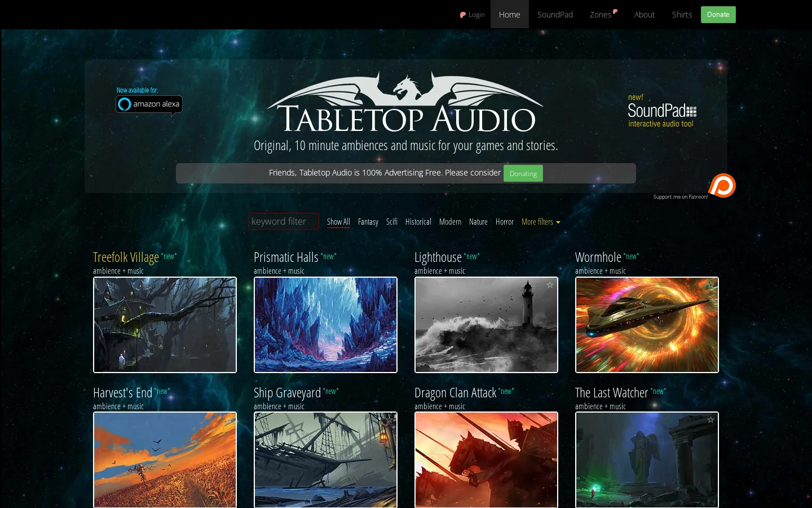Filter ambiences by Scifi
This screenshot has width=812, height=508.
click(x=392, y=222)
